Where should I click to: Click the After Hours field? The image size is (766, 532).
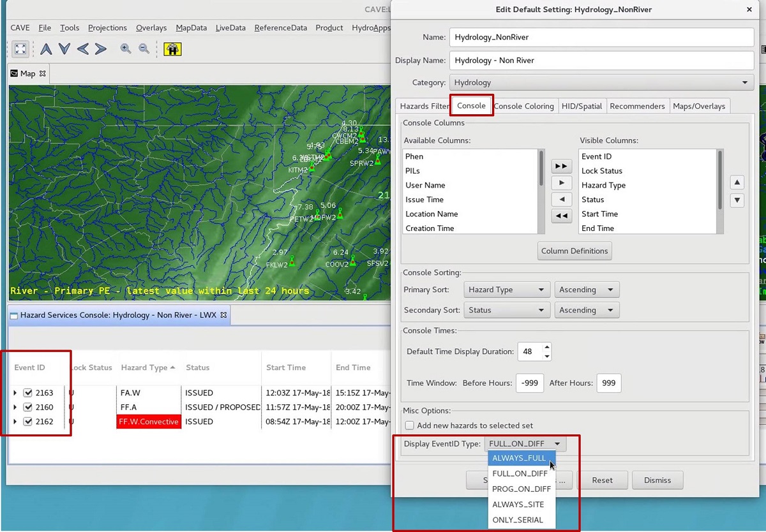(x=609, y=383)
